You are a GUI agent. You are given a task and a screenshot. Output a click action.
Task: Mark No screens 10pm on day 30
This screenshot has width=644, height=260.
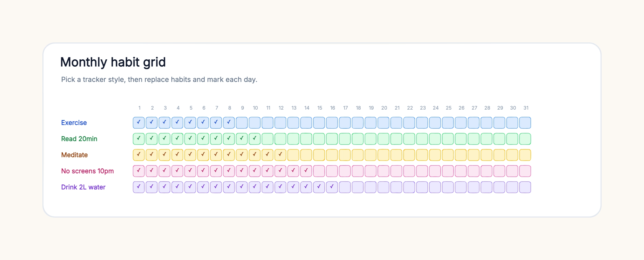click(x=512, y=171)
